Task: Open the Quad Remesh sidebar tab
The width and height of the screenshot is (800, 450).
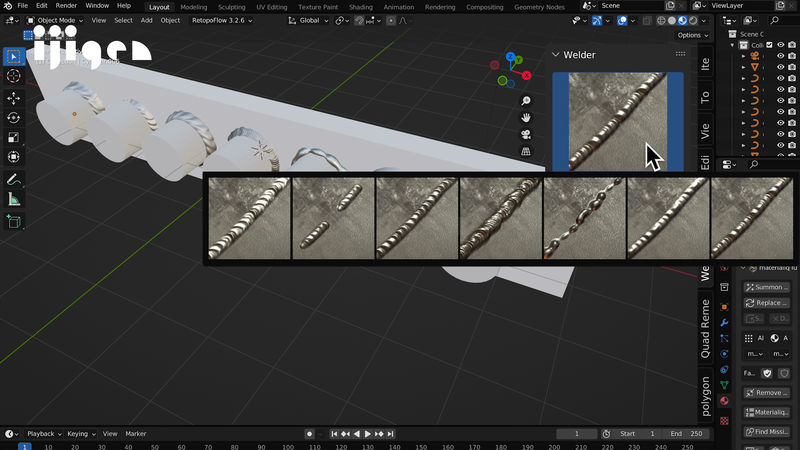Action: point(705,329)
